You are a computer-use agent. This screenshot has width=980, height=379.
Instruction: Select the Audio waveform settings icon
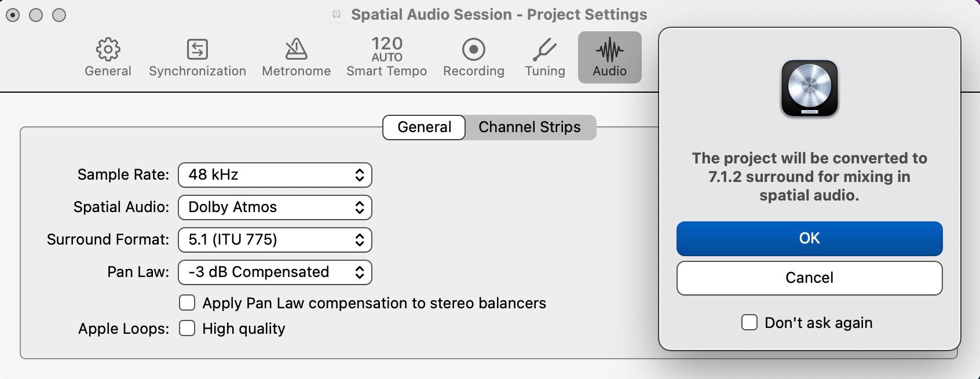tap(609, 56)
